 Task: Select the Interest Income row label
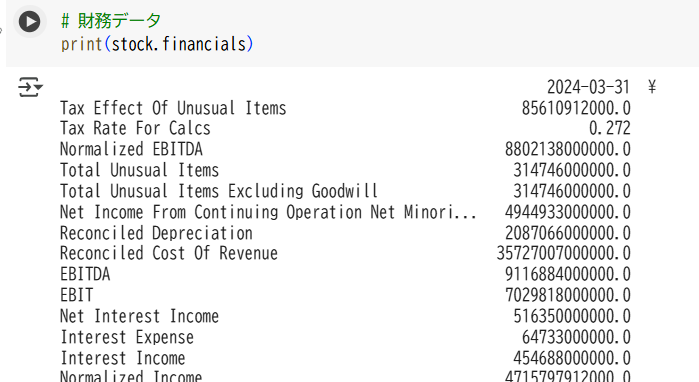click(x=123, y=358)
